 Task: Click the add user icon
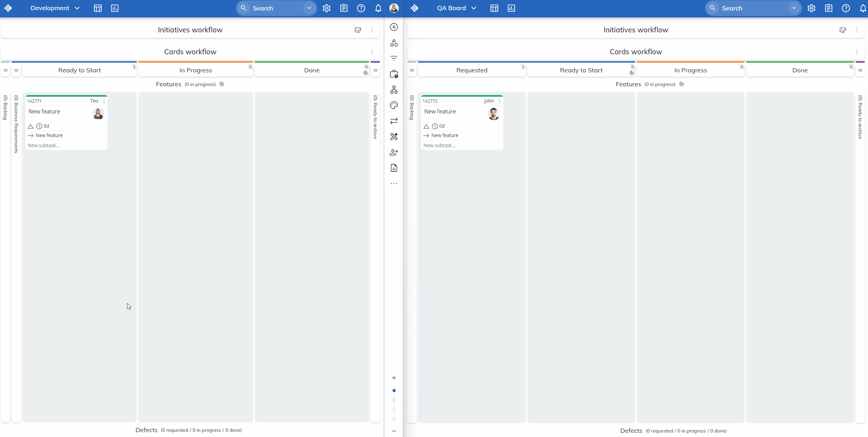(x=394, y=152)
